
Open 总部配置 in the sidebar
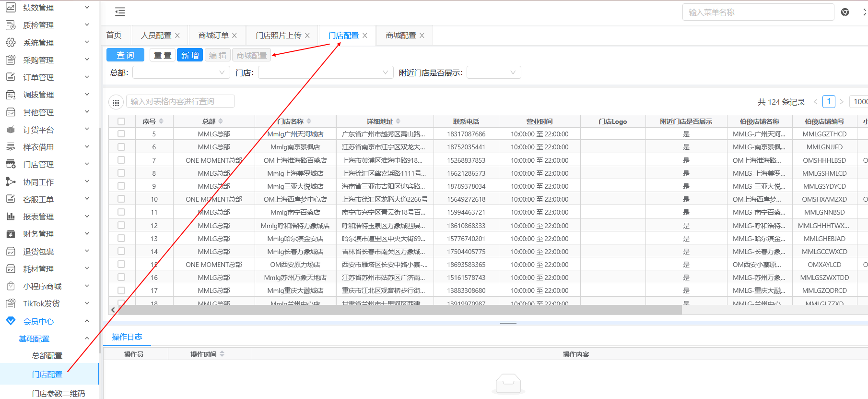click(47, 356)
